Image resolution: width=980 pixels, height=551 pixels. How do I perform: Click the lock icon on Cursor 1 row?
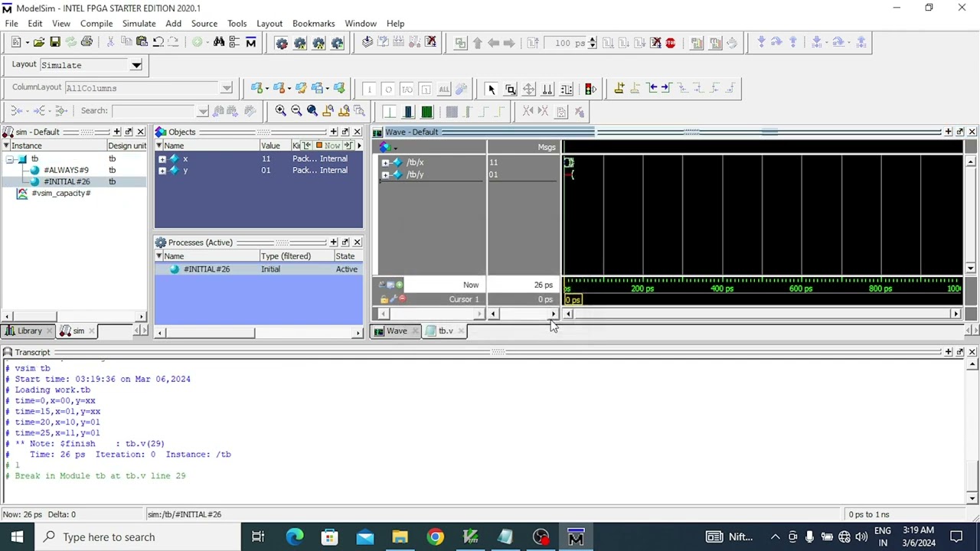pos(384,299)
